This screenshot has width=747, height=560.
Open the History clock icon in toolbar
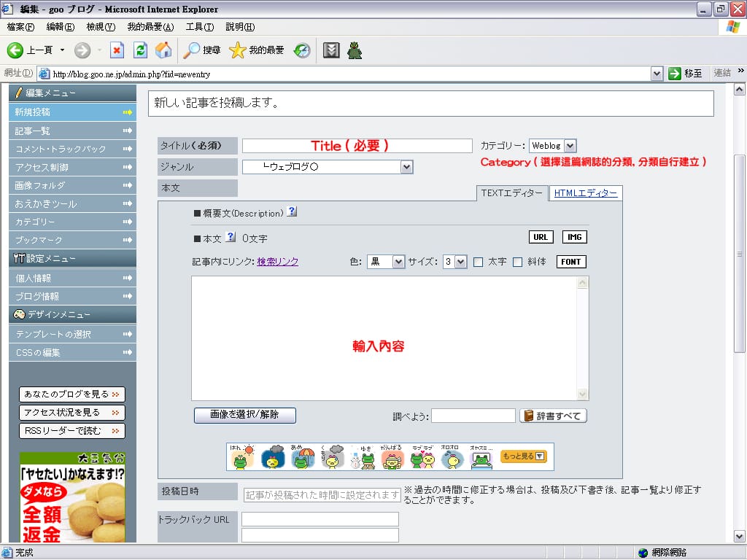pos(302,50)
